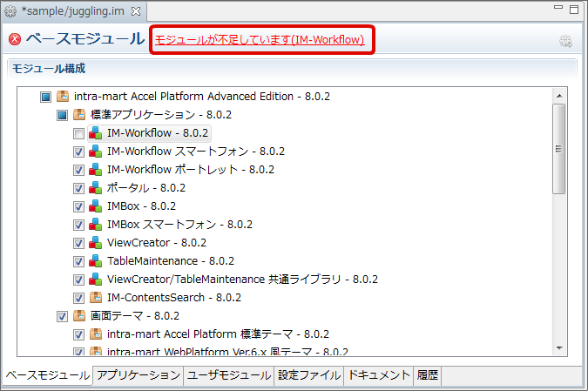This screenshot has width=588, height=391.
Task: Uncheck the ViewCreator/TableMaintenance 共通ライブラリ checkbox
Action: click(x=78, y=280)
